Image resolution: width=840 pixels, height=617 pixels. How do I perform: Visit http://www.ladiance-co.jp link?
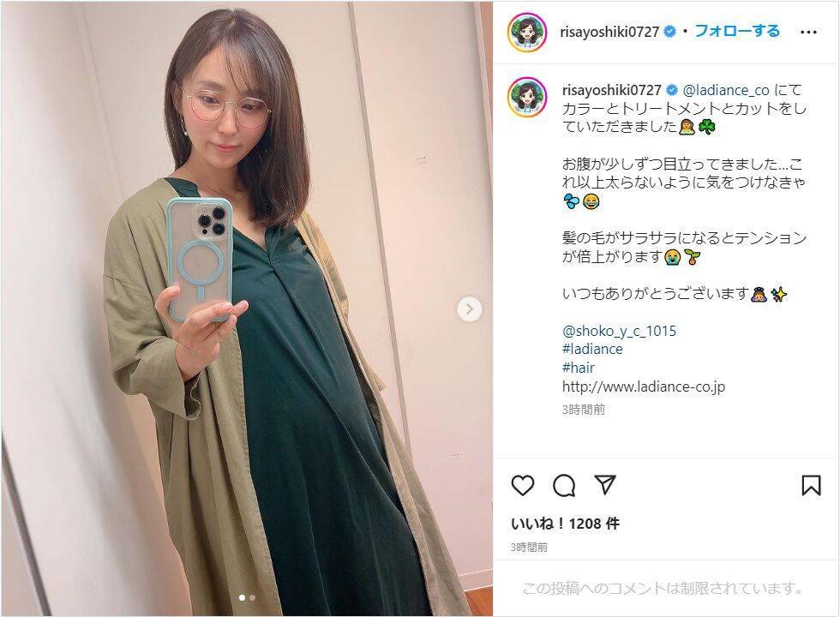click(x=644, y=386)
